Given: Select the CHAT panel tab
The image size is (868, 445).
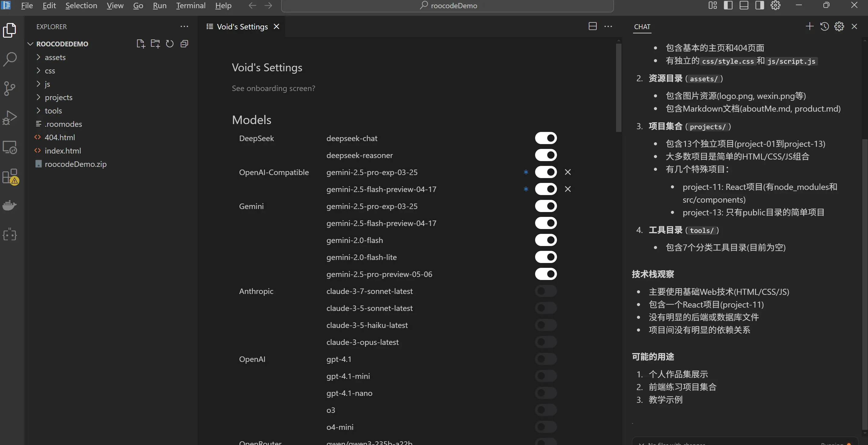Looking at the screenshot, I should pos(642,27).
